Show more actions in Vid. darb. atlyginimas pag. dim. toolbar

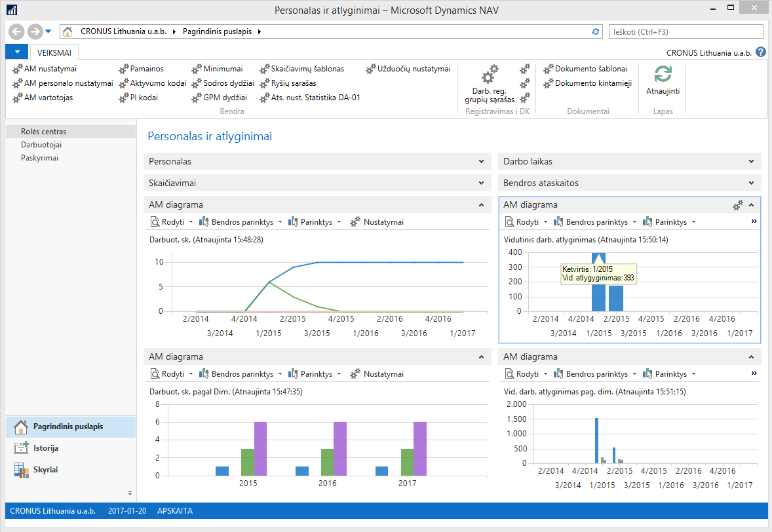(754, 373)
